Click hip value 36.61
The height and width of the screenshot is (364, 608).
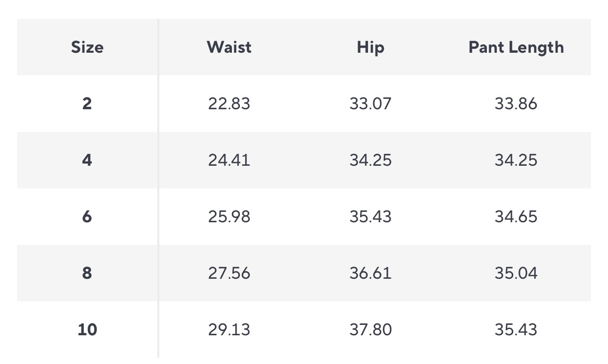point(370,273)
